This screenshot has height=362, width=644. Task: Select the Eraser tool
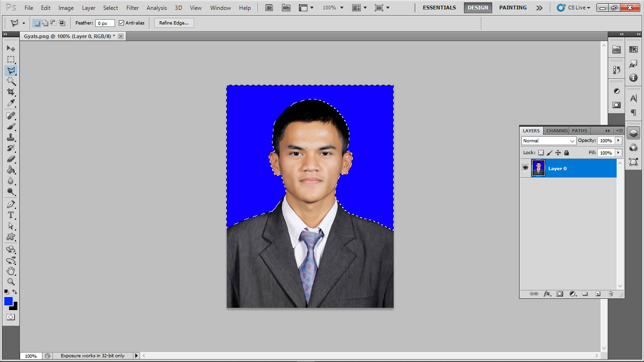[11, 159]
